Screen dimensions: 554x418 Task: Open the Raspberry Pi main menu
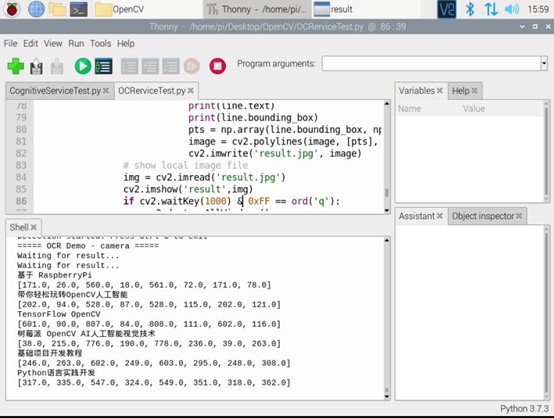click(x=12, y=9)
